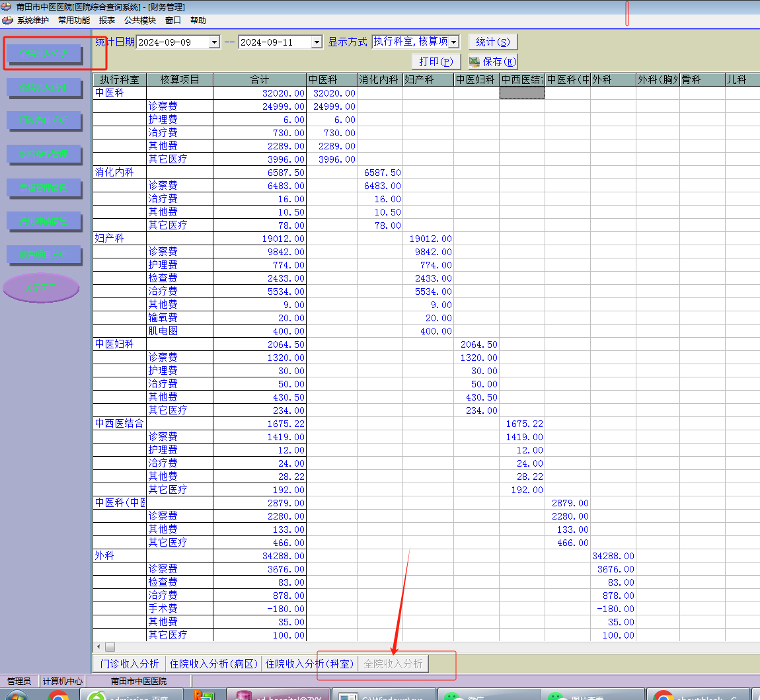Image resolution: width=760 pixels, height=700 pixels.
Task: Click the 骨科 column header
Action: 703,79
